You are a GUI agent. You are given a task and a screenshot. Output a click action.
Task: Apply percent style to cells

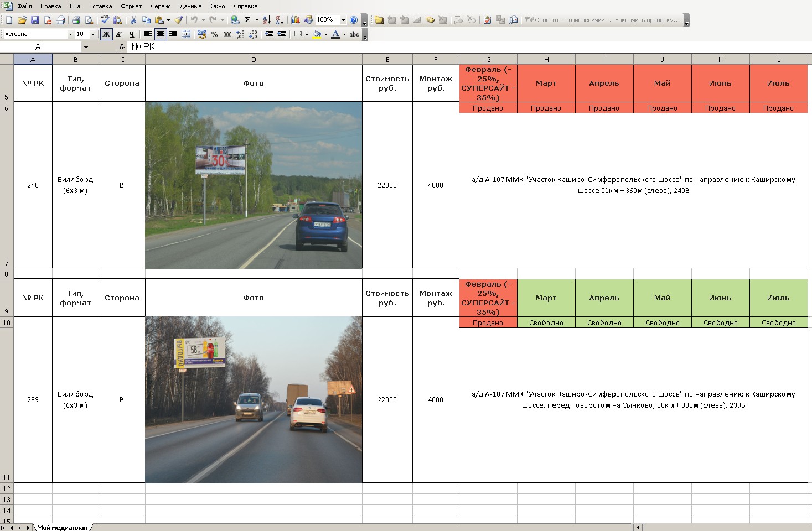pos(215,34)
